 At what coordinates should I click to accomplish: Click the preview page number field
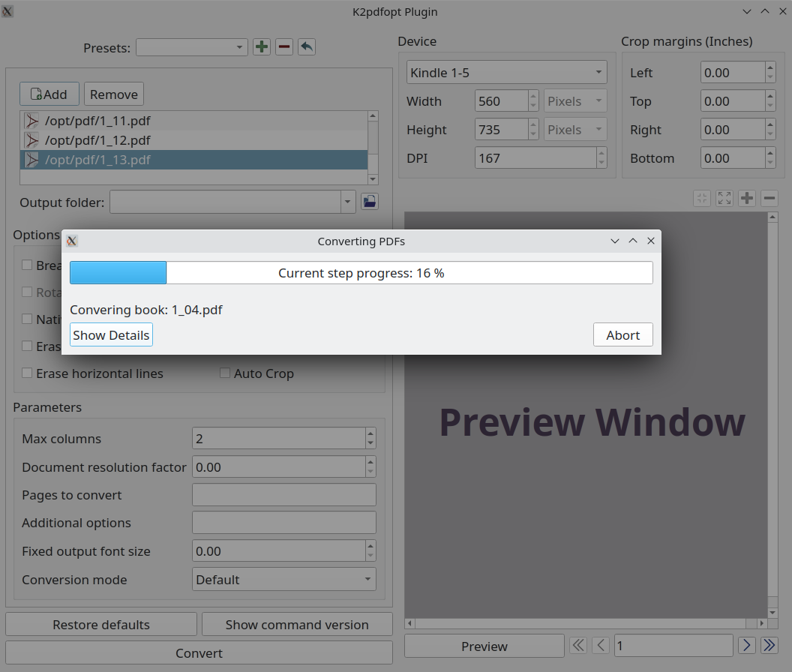point(673,645)
